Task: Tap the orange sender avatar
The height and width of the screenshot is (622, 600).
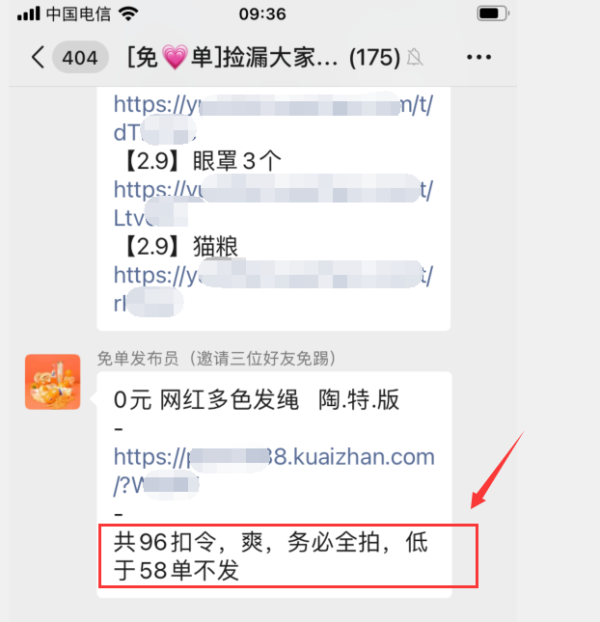Action: (53, 382)
